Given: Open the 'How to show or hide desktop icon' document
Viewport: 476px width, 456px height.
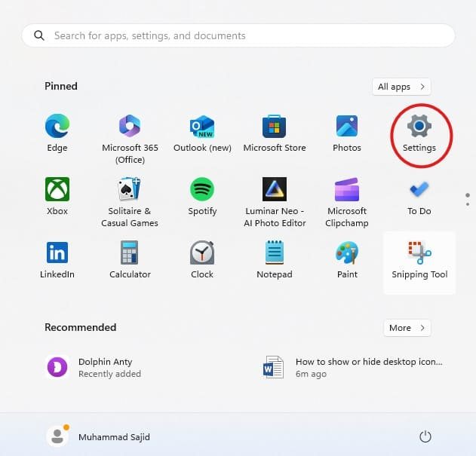Looking at the screenshot, I should click(x=353, y=367).
